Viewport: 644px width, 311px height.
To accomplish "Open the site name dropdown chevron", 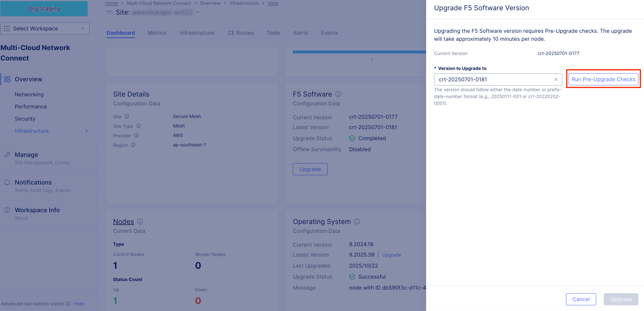I will pos(197,12).
